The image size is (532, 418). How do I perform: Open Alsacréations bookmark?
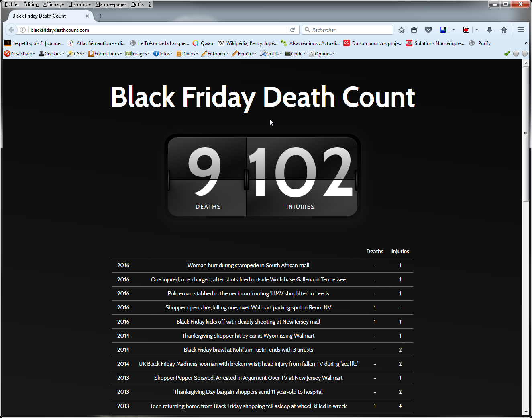[310, 43]
